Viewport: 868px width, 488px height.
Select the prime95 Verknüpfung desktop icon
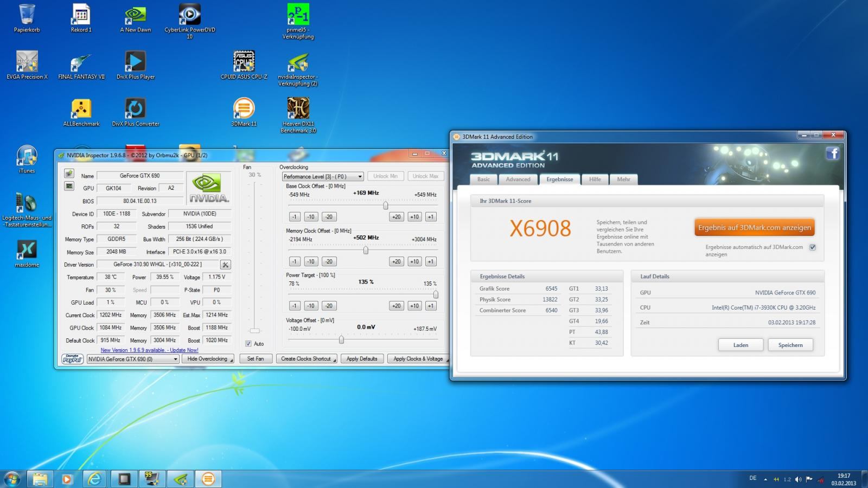coord(298,21)
